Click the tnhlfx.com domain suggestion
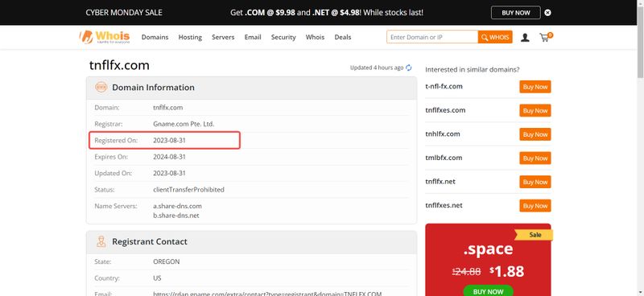Viewport: 644px width, 296px height. click(443, 134)
